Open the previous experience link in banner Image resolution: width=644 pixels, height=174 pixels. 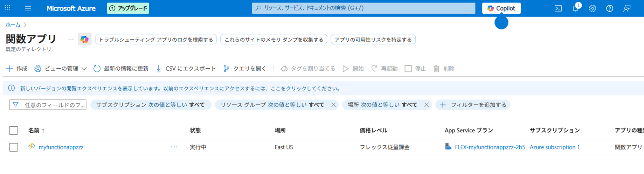click(181, 89)
